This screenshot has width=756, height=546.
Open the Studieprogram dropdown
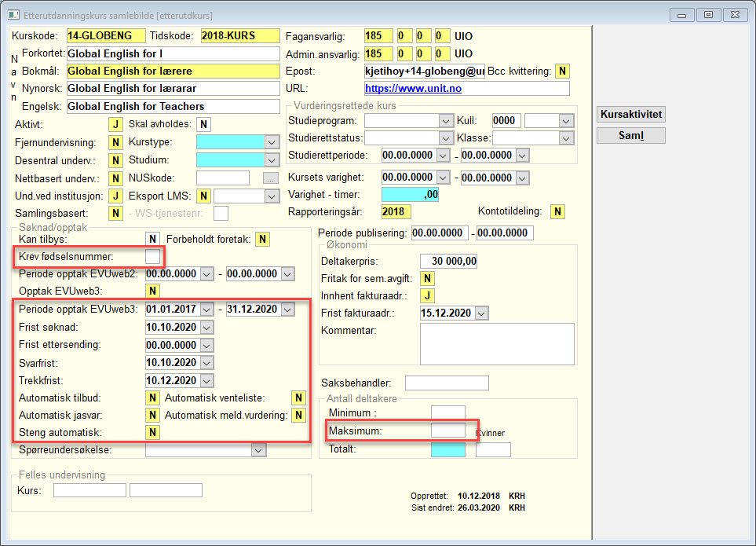(x=445, y=120)
